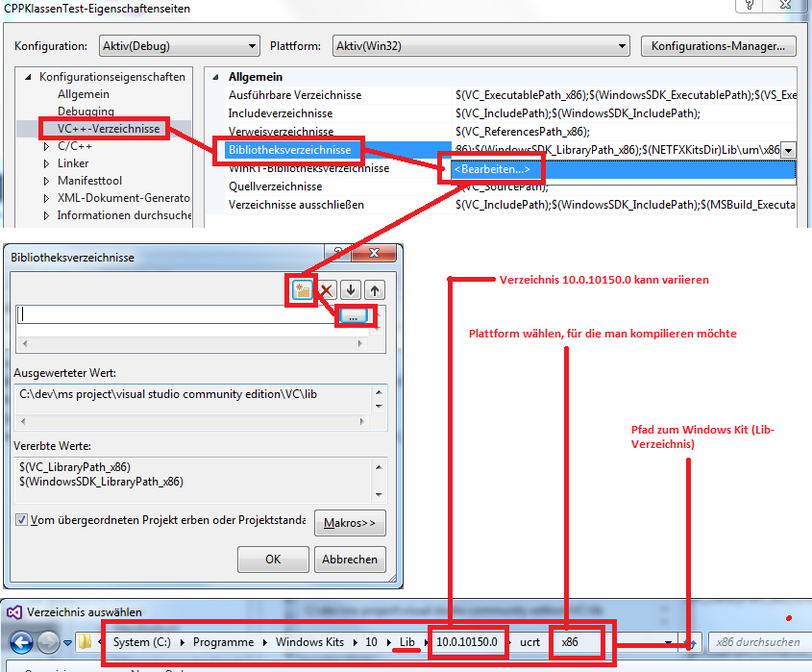Expand the C/C++ tree node
812x672 pixels.
coord(46,147)
